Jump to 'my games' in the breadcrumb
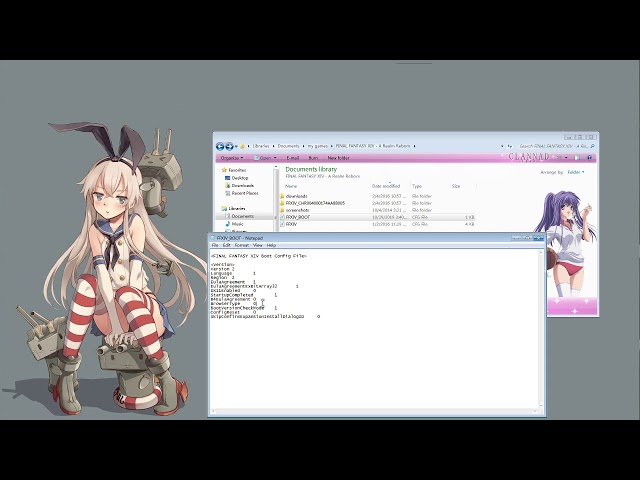 click(x=318, y=146)
